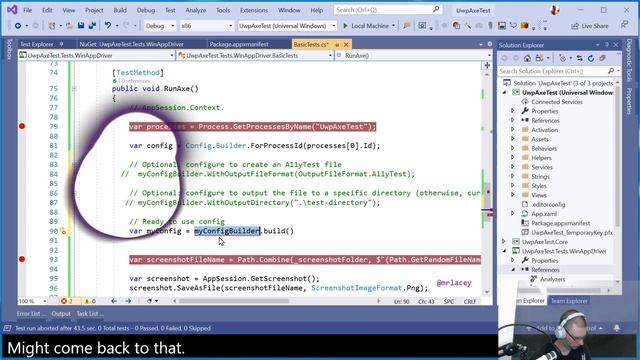The width and height of the screenshot is (640, 360).
Task: Switch to the Test Explorer tab
Action: 37,44
